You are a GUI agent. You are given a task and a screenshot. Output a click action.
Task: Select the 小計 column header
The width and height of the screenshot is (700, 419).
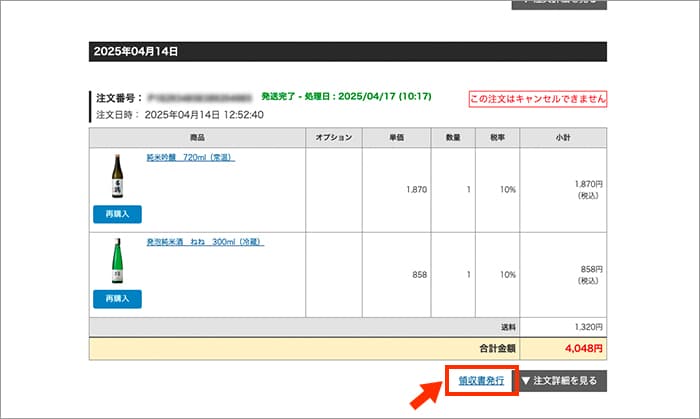563,137
